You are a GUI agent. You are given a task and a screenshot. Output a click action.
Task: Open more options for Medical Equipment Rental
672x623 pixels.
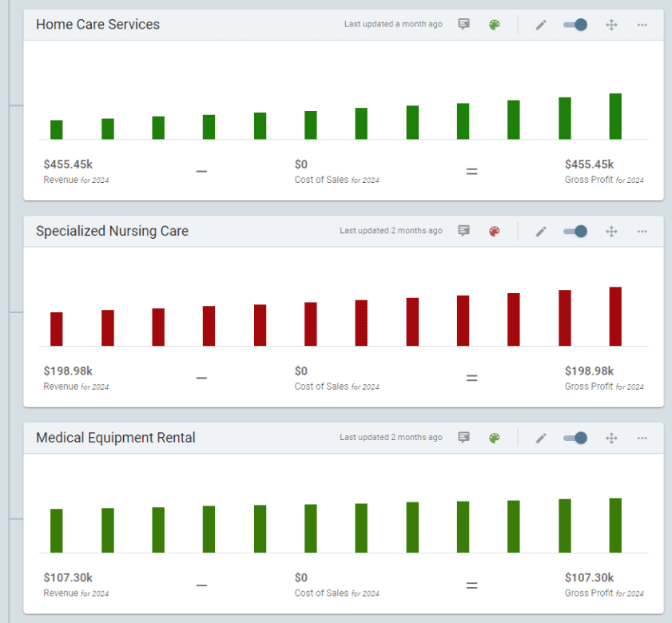(x=642, y=438)
